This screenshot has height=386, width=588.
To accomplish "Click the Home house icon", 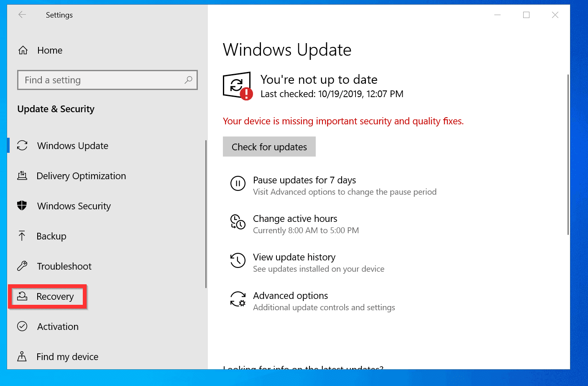I will click(x=23, y=50).
